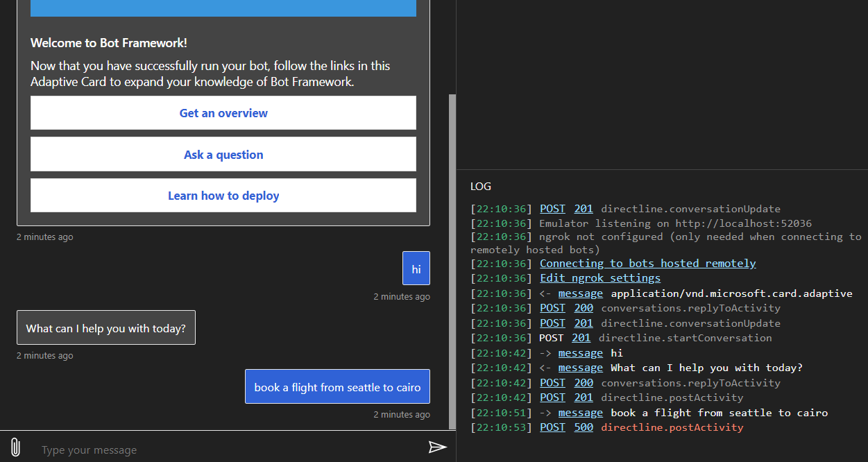The height and width of the screenshot is (462, 868).
Task: Click POST link of first directline.conversationUpdate entry
Action: (552, 209)
